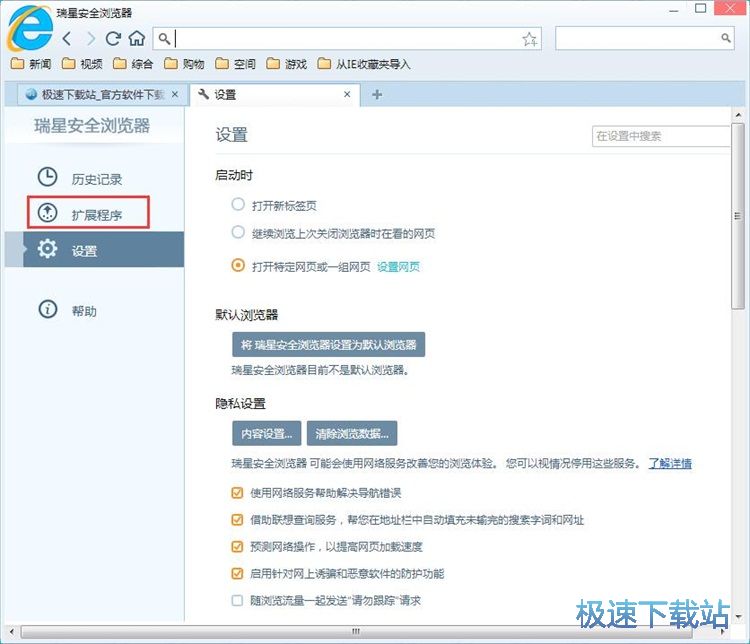Open the home page icon
750x644 pixels.
coord(137,38)
